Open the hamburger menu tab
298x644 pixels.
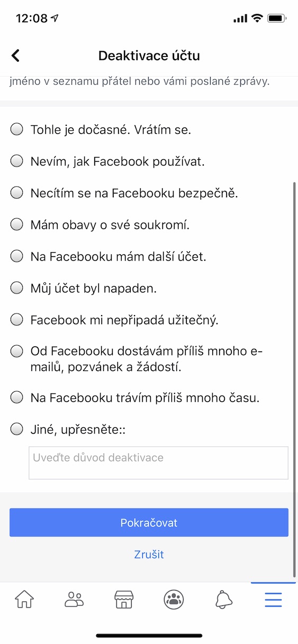click(273, 600)
